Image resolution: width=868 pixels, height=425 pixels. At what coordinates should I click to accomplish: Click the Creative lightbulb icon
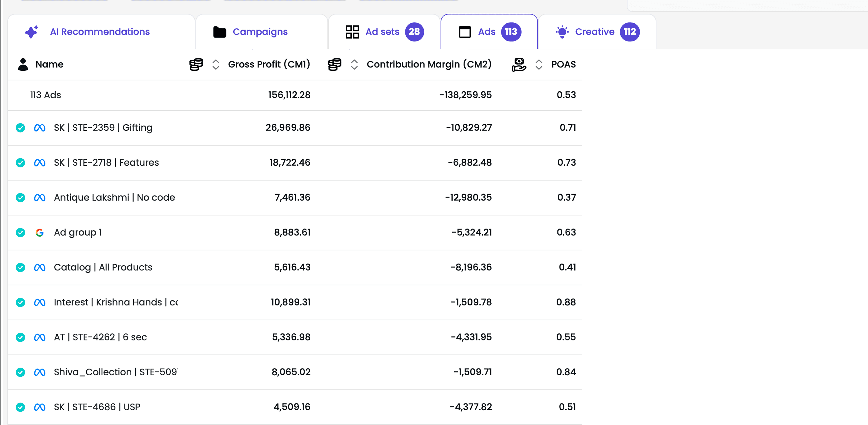[562, 32]
